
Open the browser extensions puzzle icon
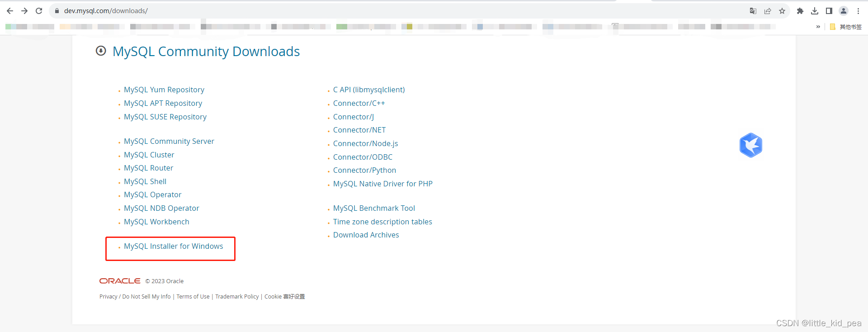click(800, 11)
